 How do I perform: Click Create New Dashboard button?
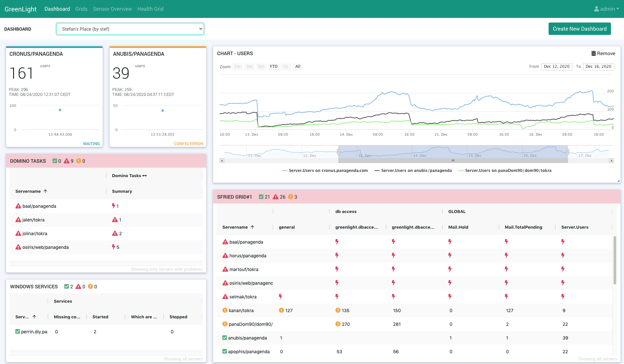[580, 29]
